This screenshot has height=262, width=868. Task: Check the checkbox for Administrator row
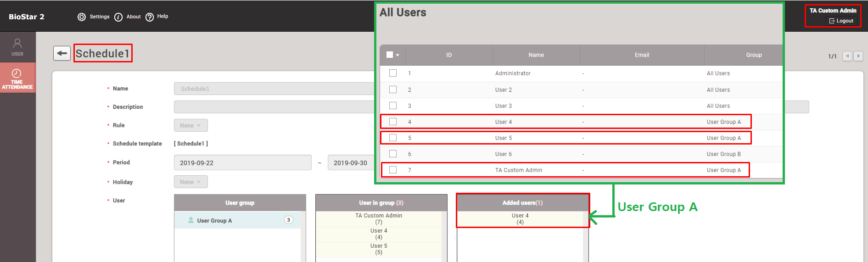393,73
